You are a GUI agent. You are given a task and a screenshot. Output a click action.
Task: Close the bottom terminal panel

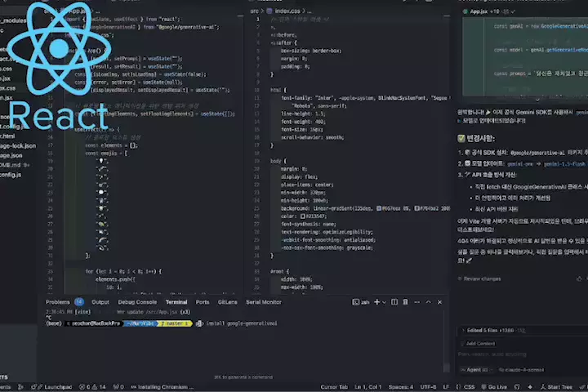pyautogui.click(x=439, y=302)
